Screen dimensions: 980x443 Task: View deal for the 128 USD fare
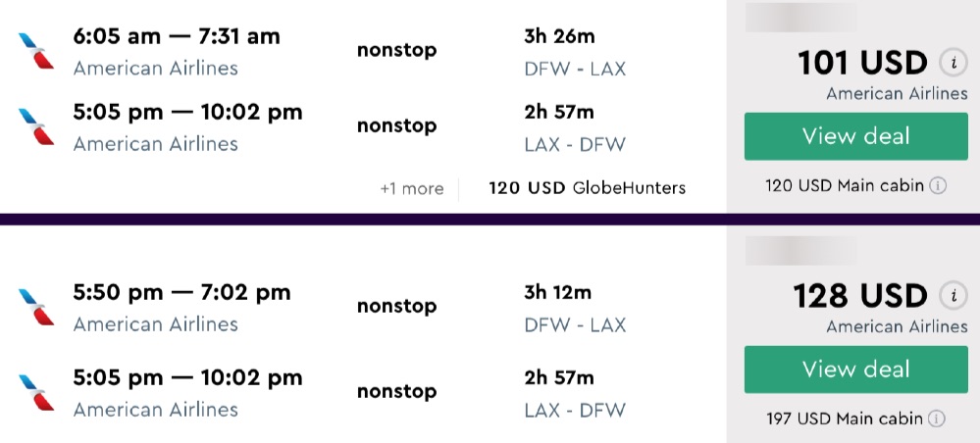pyautogui.click(x=855, y=369)
